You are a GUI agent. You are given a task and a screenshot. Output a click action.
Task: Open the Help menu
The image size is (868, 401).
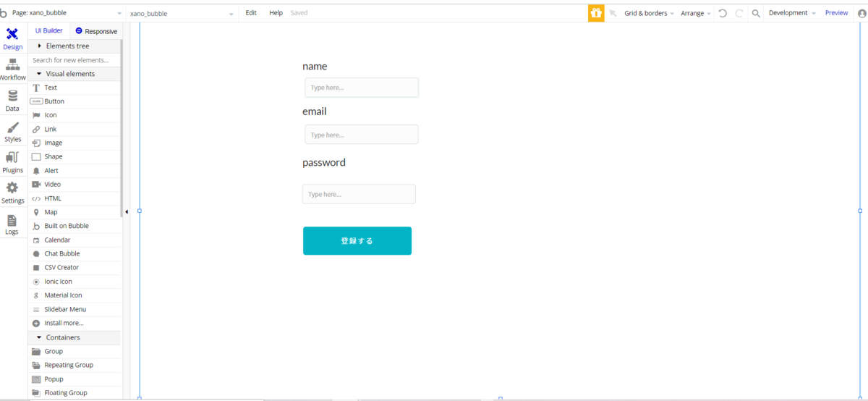point(276,13)
